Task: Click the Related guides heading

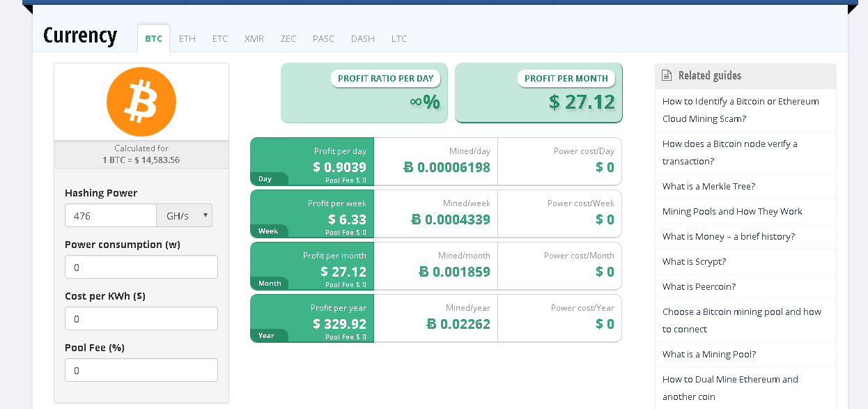Action: point(710,75)
